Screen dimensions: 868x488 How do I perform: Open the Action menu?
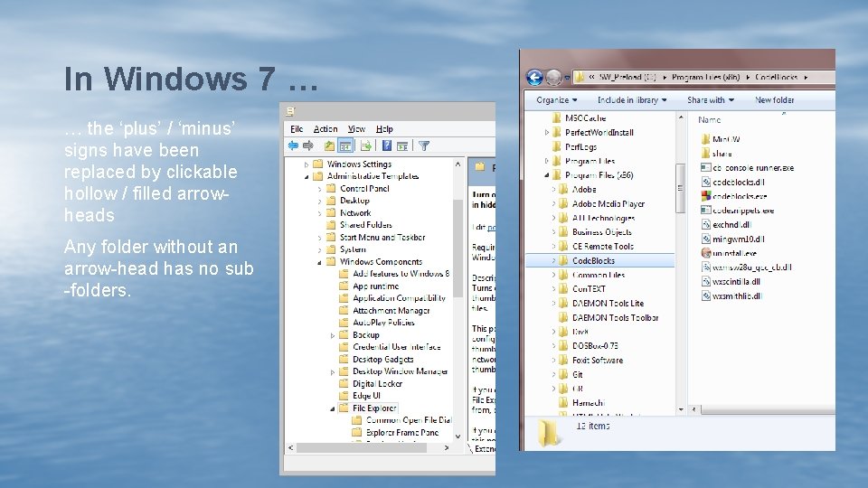coord(325,129)
